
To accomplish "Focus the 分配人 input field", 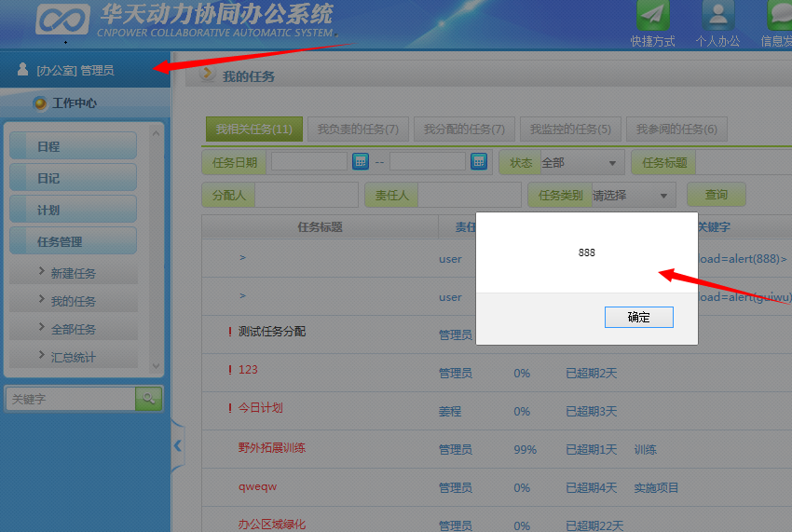I will 307,195.
